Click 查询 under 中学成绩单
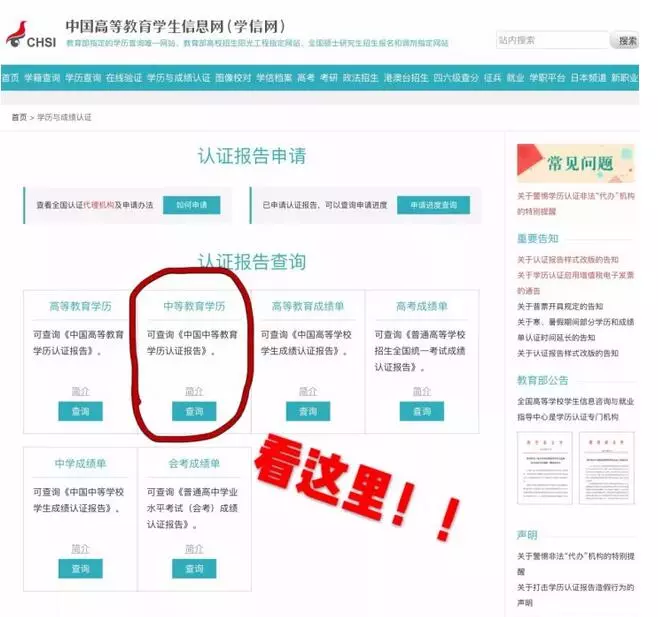The width and height of the screenshot is (658, 617). 80,569
